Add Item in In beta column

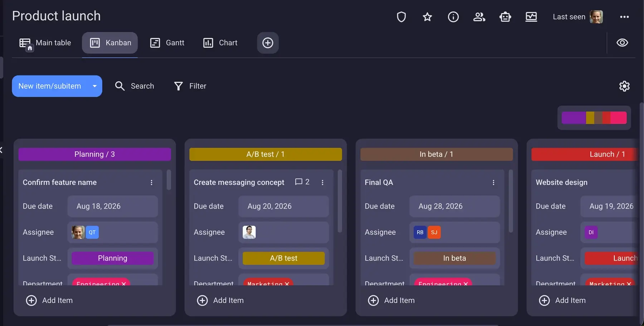(391, 301)
